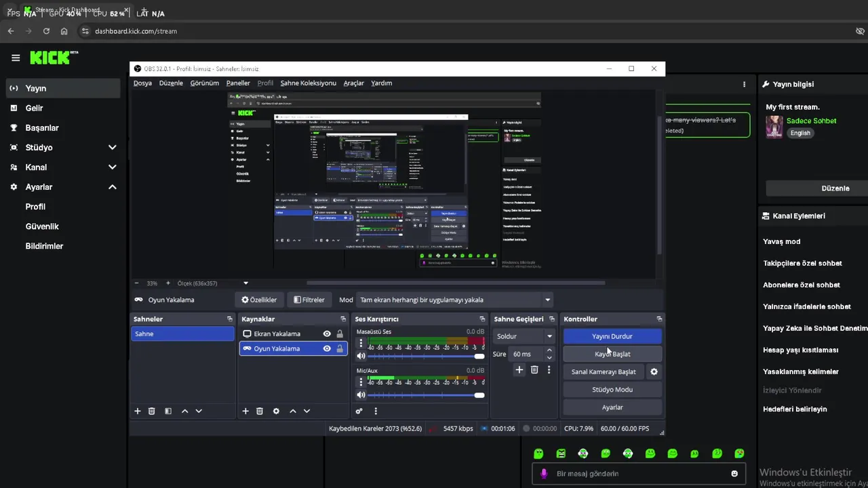Image resolution: width=868 pixels, height=488 pixels.
Task: Open preview Ölçek scale dropdown arrow
Action: coord(245,283)
